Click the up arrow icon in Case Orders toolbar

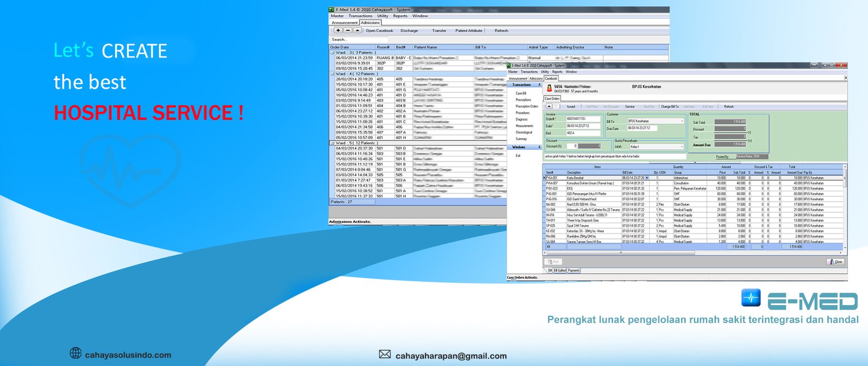tap(549, 106)
